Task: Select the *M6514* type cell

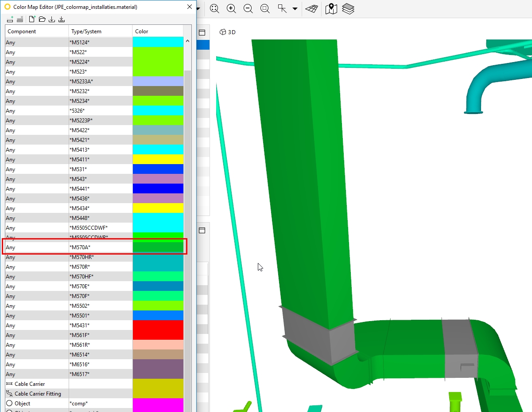Action: pos(101,354)
